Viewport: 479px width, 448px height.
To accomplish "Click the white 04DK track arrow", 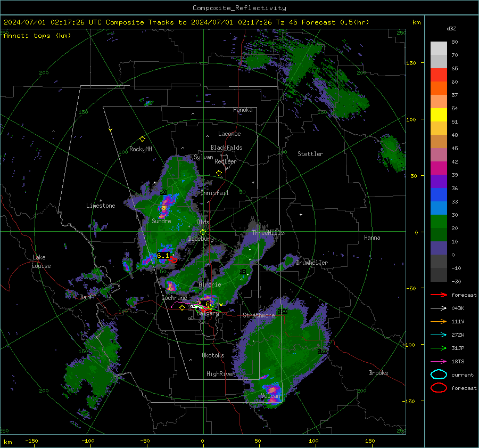I will pyautogui.click(x=439, y=308).
